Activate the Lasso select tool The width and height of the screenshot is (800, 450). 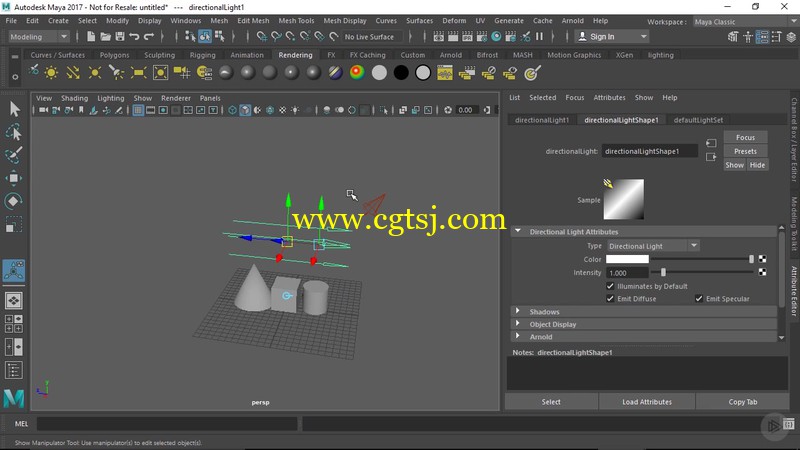(14, 132)
